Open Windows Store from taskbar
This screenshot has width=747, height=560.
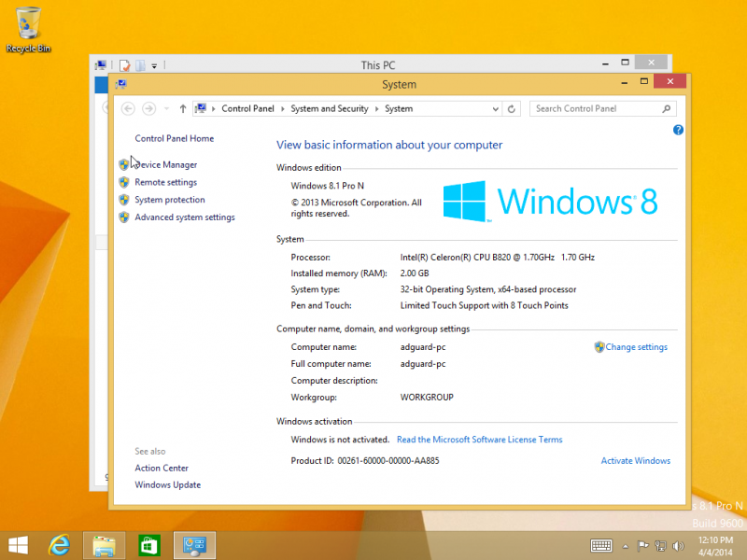[149, 545]
